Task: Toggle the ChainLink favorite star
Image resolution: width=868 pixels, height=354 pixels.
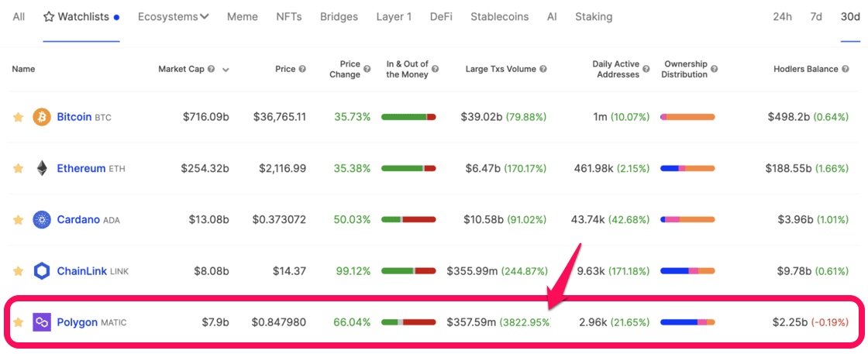Action: coord(19,271)
